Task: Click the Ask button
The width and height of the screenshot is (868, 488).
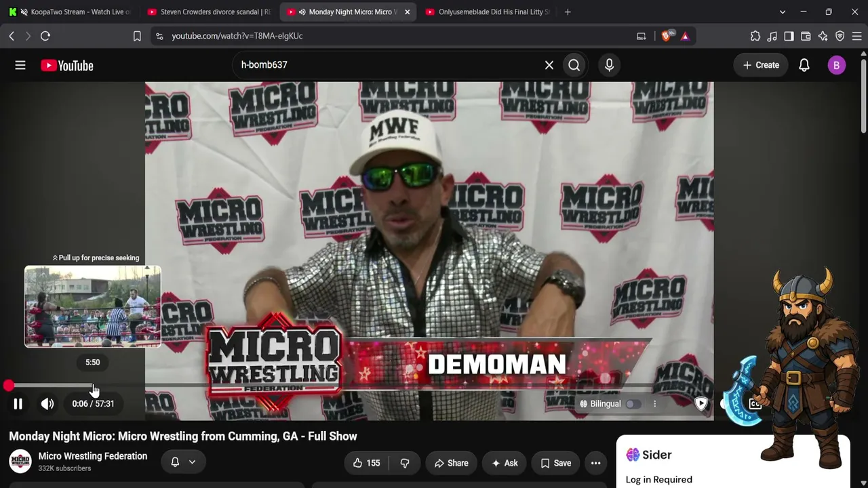Action: pos(505,463)
